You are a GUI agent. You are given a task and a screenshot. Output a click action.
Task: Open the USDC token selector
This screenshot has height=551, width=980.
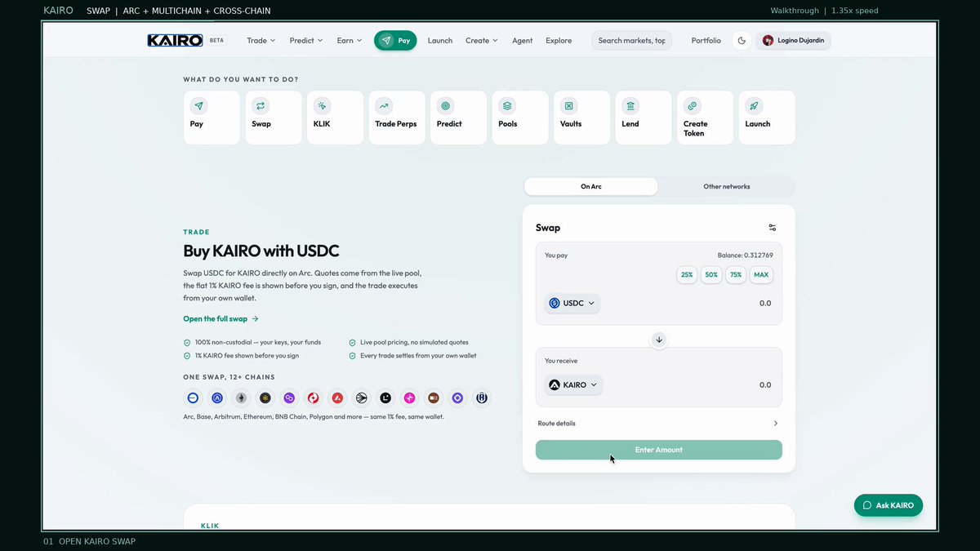[572, 303]
